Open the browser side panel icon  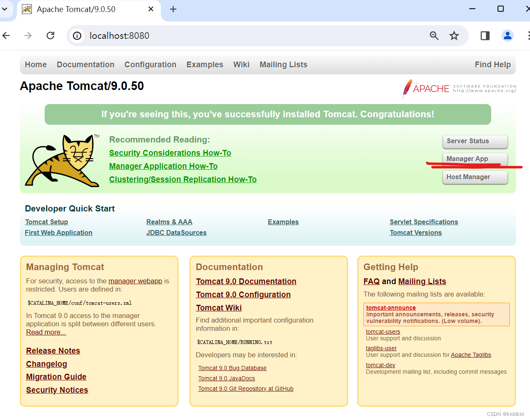485,36
